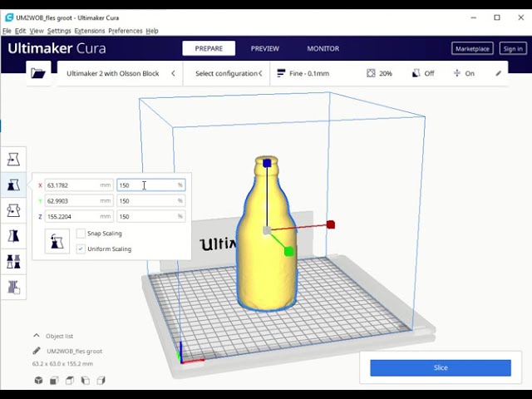Viewport: 532px width, 399px height.
Task: Open the Edit menu
Action: tap(20, 31)
